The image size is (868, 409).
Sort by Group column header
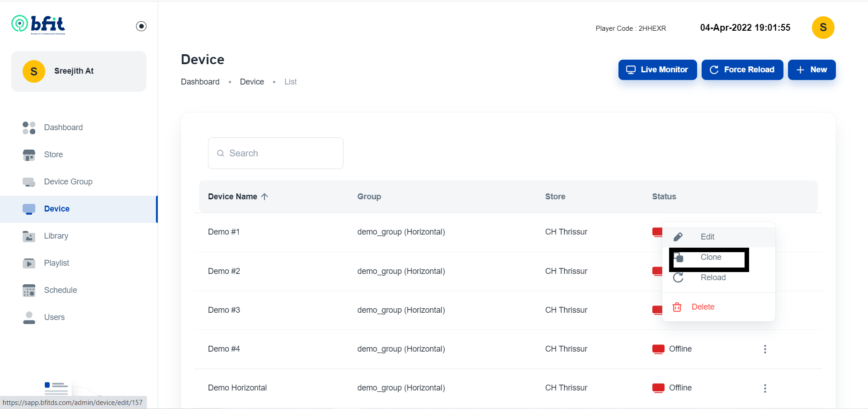[x=369, y=197]
